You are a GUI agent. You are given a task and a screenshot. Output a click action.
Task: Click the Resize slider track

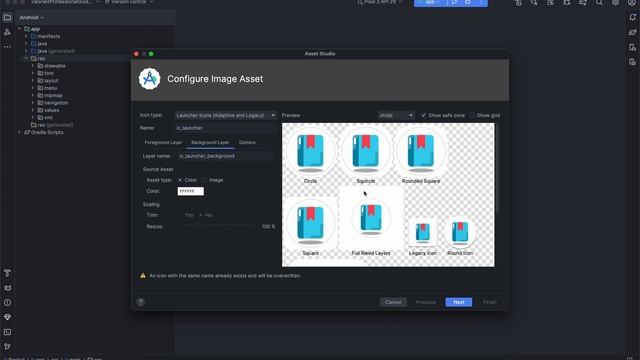pos(216,226)
